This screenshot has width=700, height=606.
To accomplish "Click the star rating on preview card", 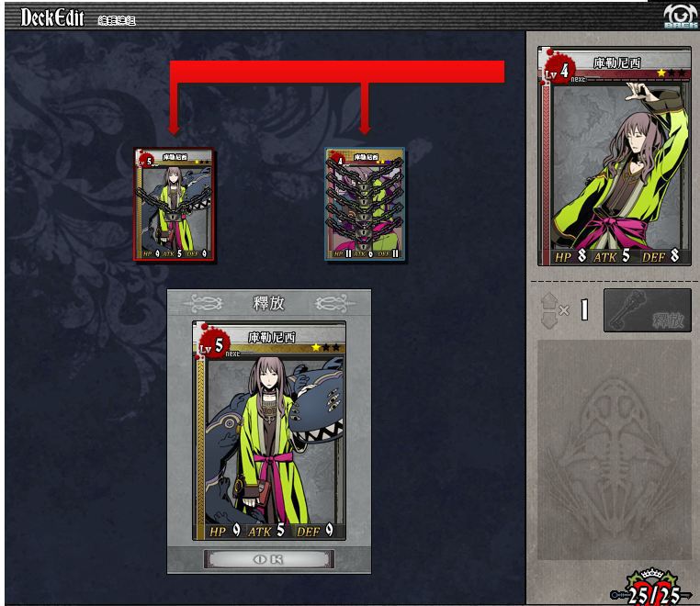I will (672, 73).
